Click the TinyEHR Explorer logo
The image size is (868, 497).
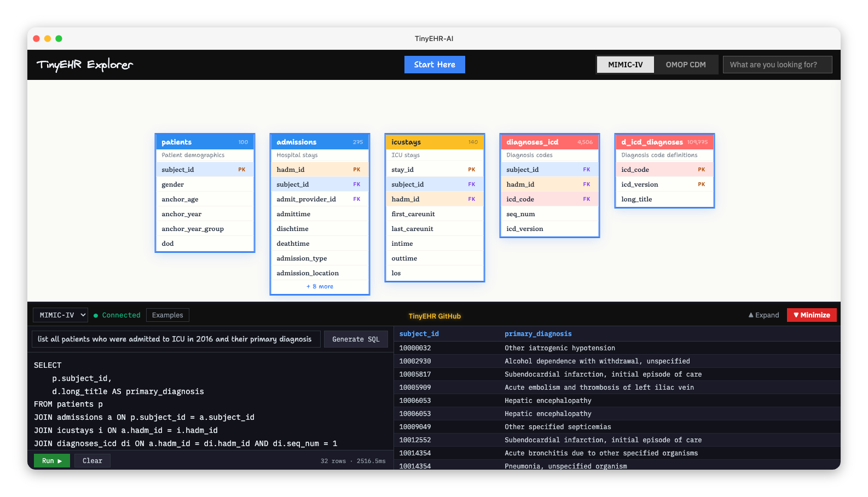(x=85, y=65)
